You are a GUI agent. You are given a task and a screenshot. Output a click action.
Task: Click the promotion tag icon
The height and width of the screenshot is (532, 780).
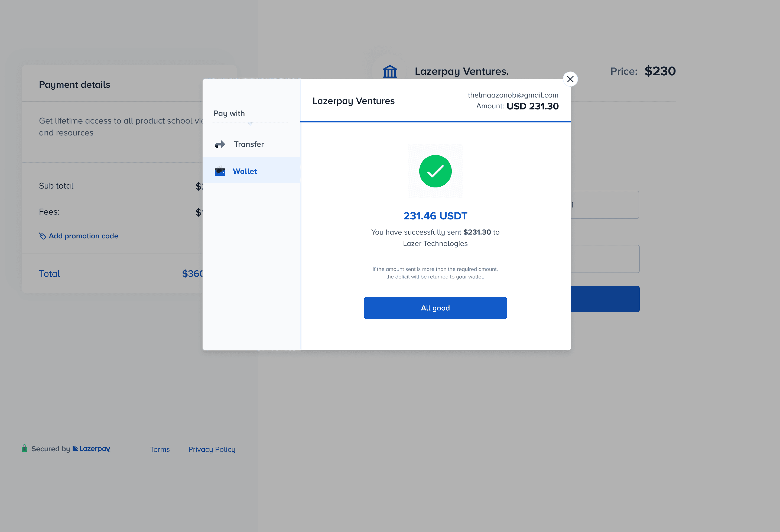tap(42, 236)
